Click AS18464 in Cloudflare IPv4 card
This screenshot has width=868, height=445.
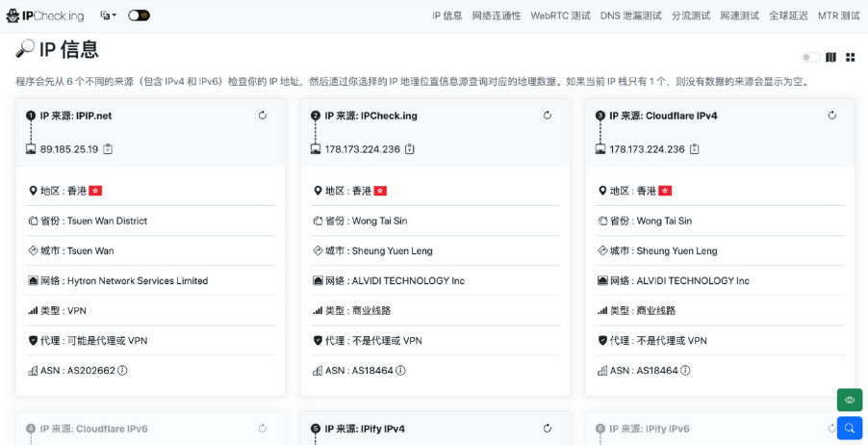click(657, 370)
